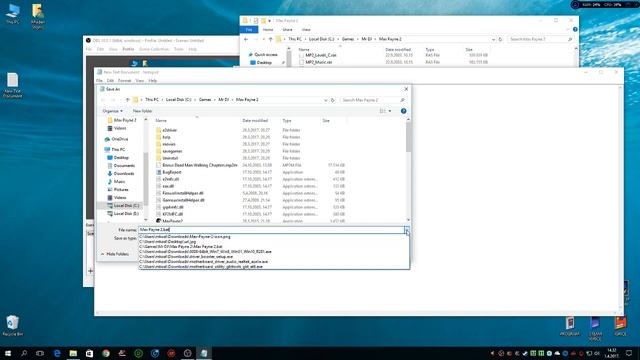640x360 pixels.
Task: Open Organize dropdown in Save As dialog
Action: click(112, 111)
